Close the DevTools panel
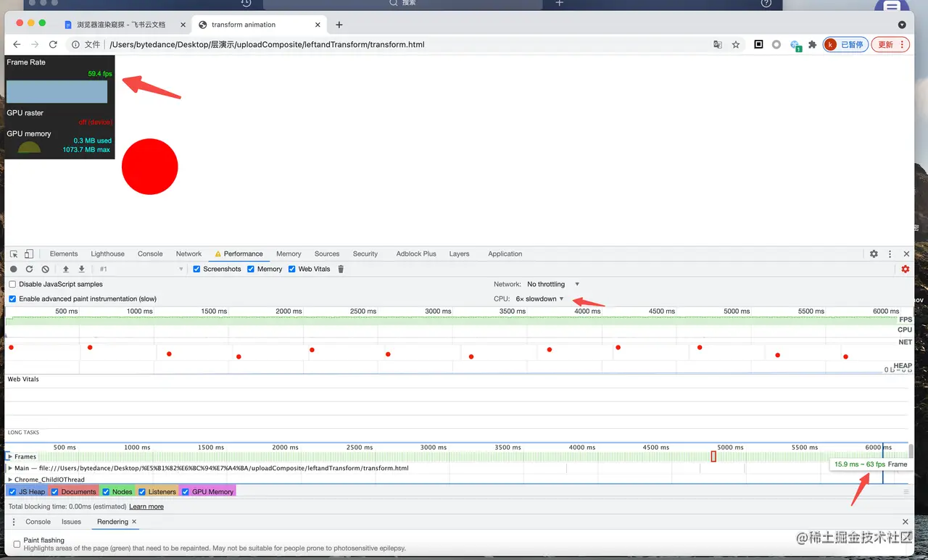This screenshot has width=928, height=560. 906,254
